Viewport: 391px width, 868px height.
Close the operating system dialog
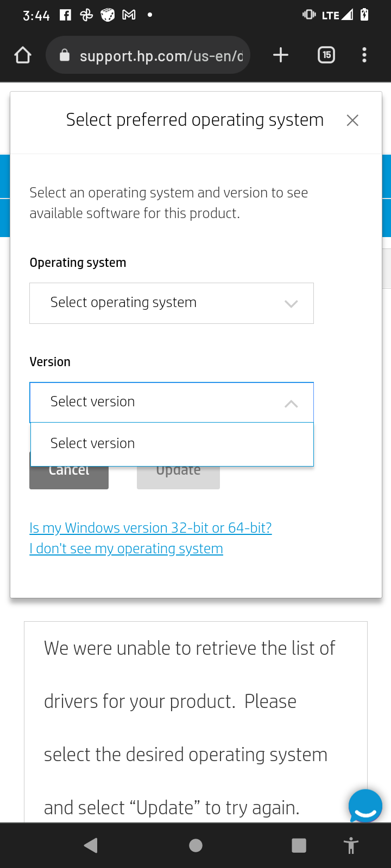[x=352, y=120]
